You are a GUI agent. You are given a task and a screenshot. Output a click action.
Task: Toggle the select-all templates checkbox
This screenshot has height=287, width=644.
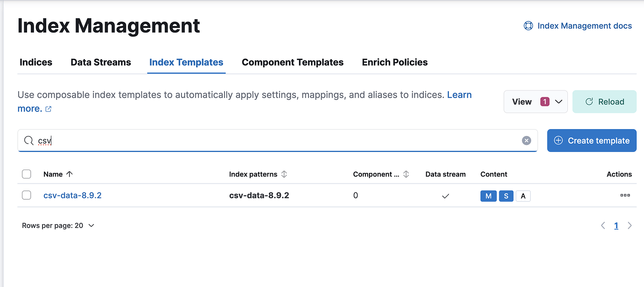27,174
